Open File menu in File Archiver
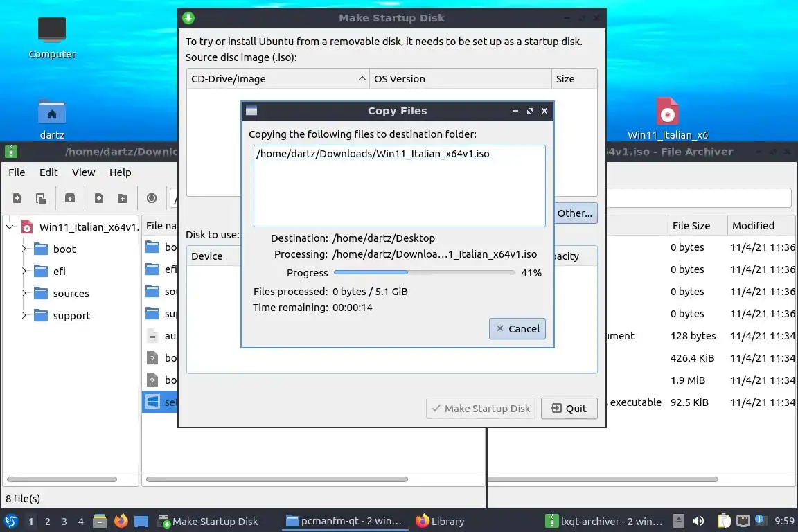Image resolution: width=798 pixels, height=532 pixels. (x=17, y=172)
